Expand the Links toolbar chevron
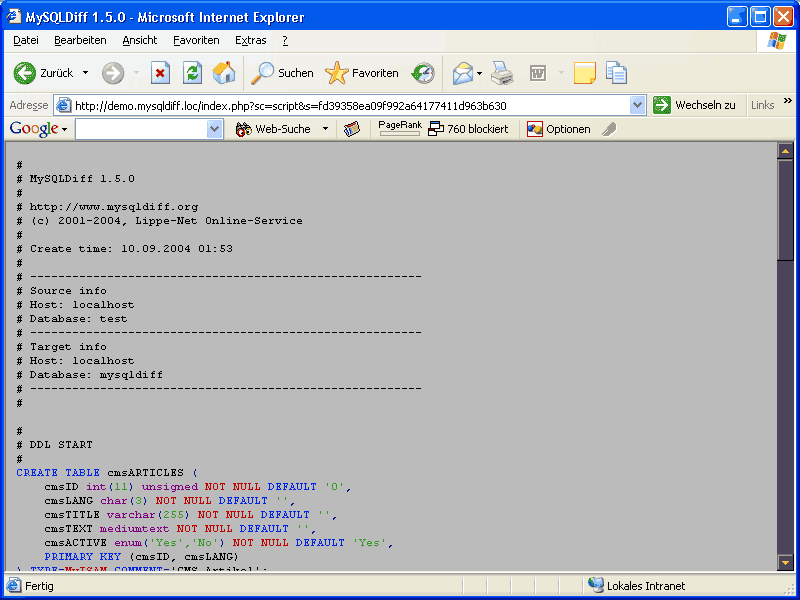The height and width of the screenshot is (600, 800). tap(788, 101)
